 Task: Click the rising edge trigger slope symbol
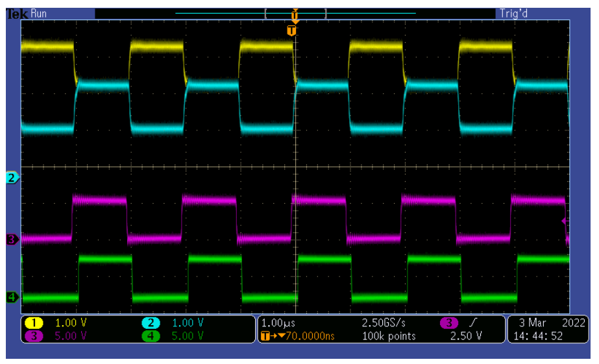472,323
